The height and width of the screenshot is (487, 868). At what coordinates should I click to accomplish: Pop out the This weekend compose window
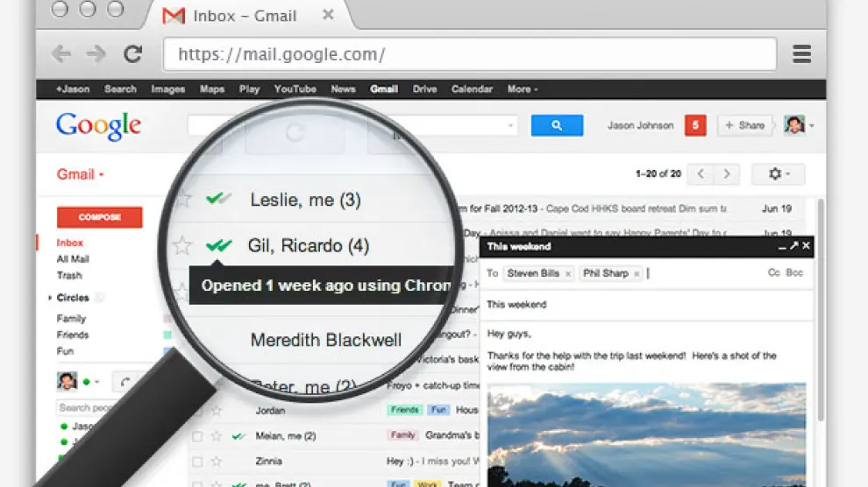[x=793, y=246]
